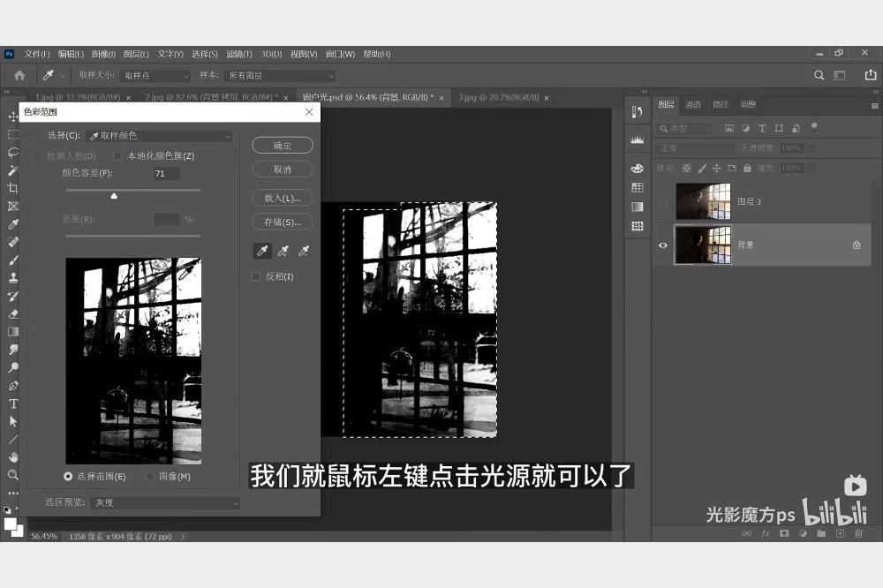Open the Color palette panel icon
This screenshot has width=883, height=588.
pyautogui.click(x=637, y=168)
